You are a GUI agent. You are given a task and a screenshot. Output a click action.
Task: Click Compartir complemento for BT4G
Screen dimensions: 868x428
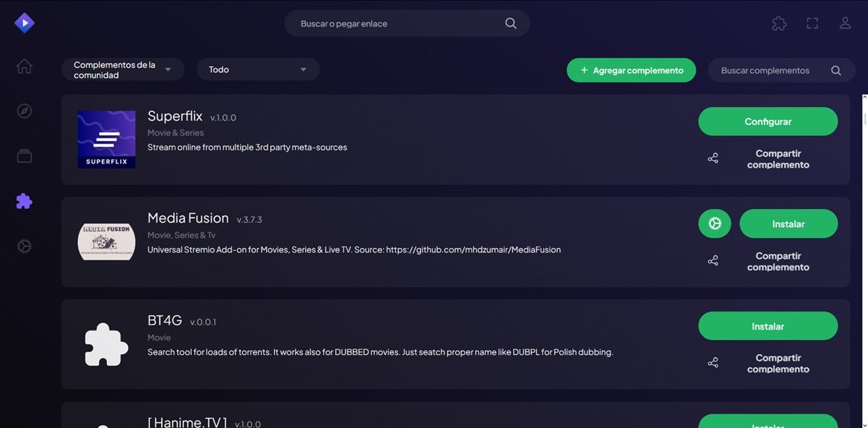coord(778,364)
